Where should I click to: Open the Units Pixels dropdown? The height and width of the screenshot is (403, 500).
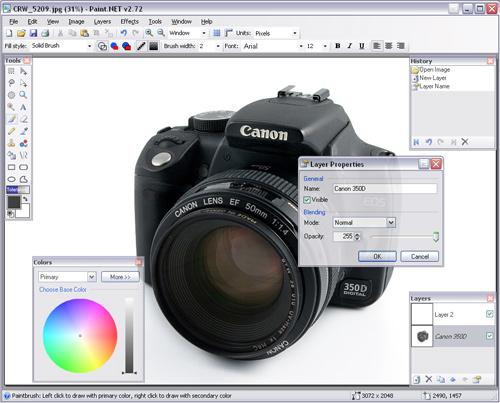[294, 33]
